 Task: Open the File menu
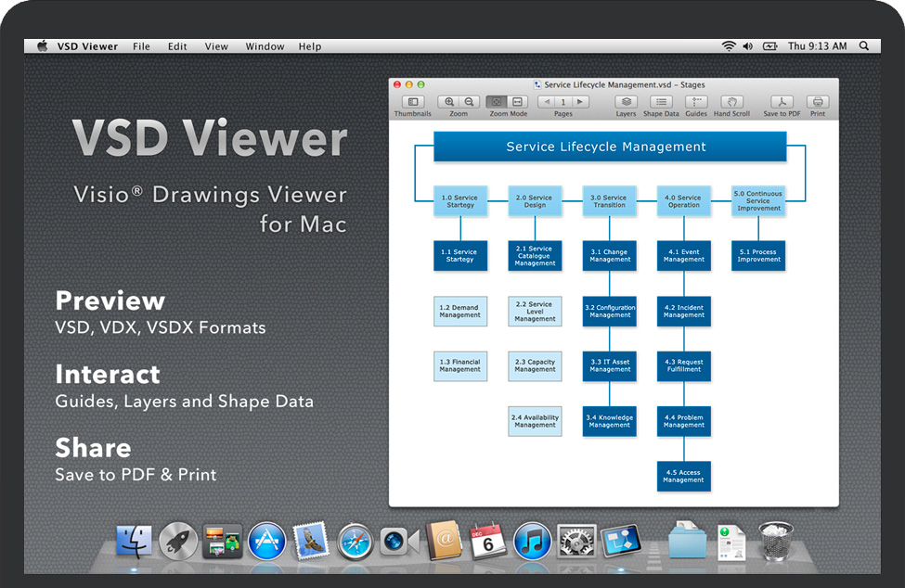coord(141,46)
